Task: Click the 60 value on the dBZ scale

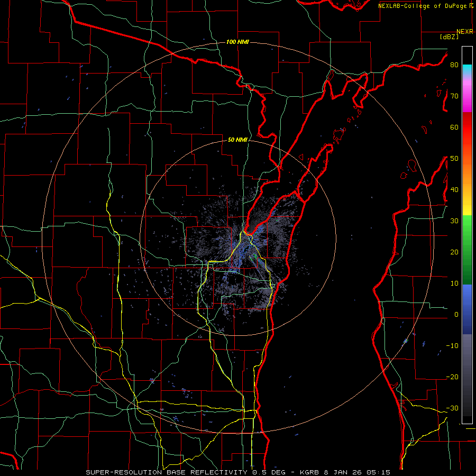Action: coord(454,127)
